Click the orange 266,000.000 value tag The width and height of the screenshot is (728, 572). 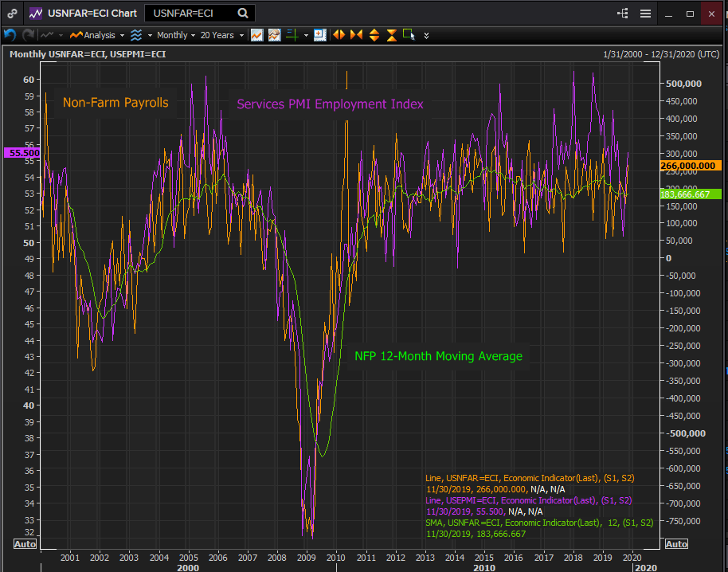(x=690, y=166)
